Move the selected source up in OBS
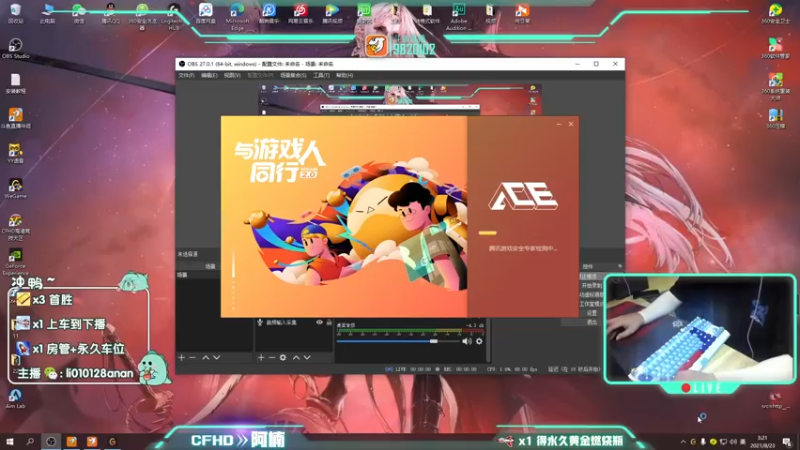The height and width of the screenshot is (450, 800). tap(296, 358)
